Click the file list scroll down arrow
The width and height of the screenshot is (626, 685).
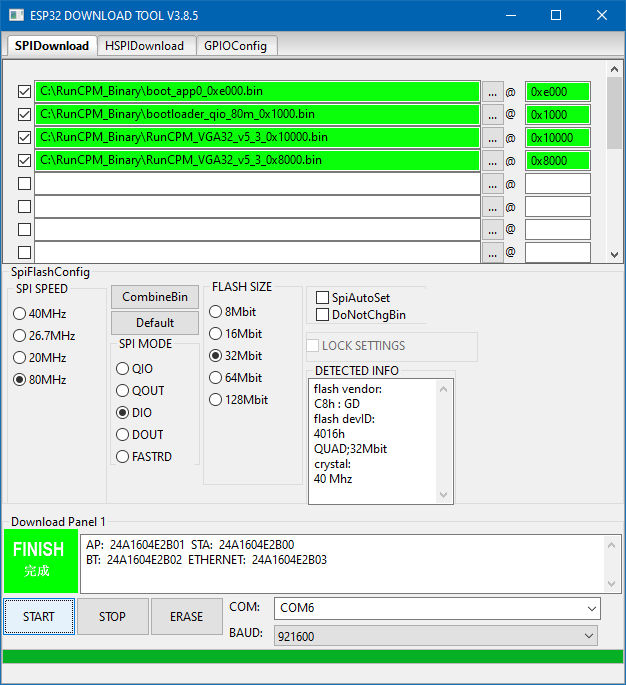[x=615, y=255]
